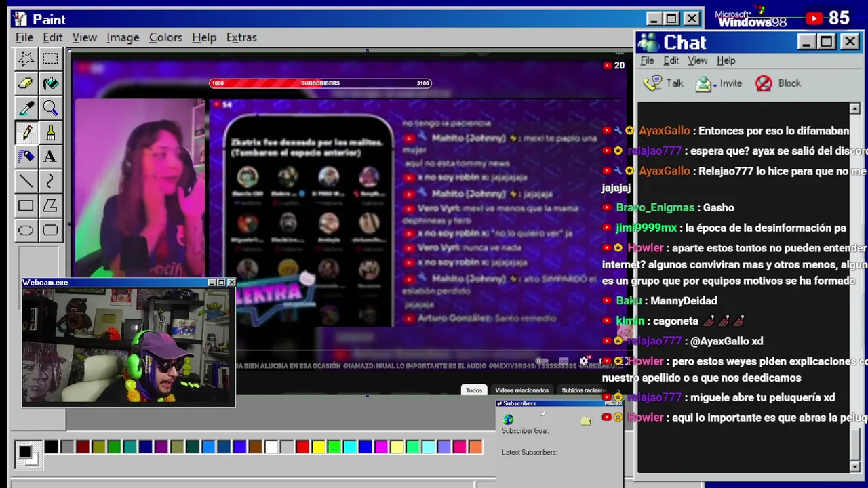Open Paint Image menu

click(123, 37)
